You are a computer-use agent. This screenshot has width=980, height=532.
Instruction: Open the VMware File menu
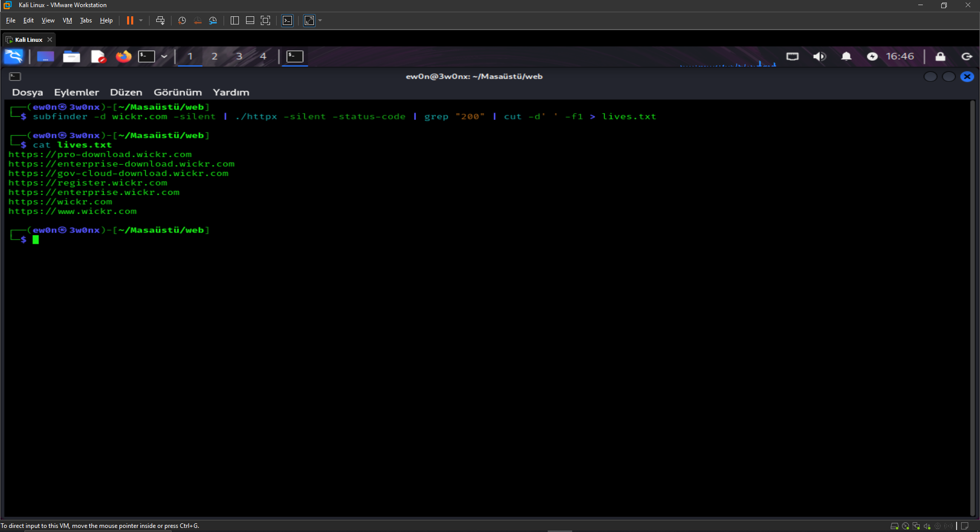click(x=11, y=20)
